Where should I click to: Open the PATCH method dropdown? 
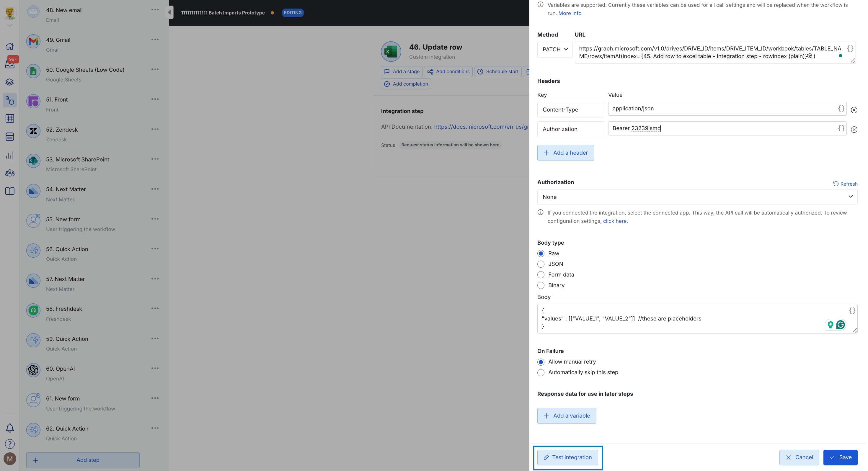pos(555,50)
